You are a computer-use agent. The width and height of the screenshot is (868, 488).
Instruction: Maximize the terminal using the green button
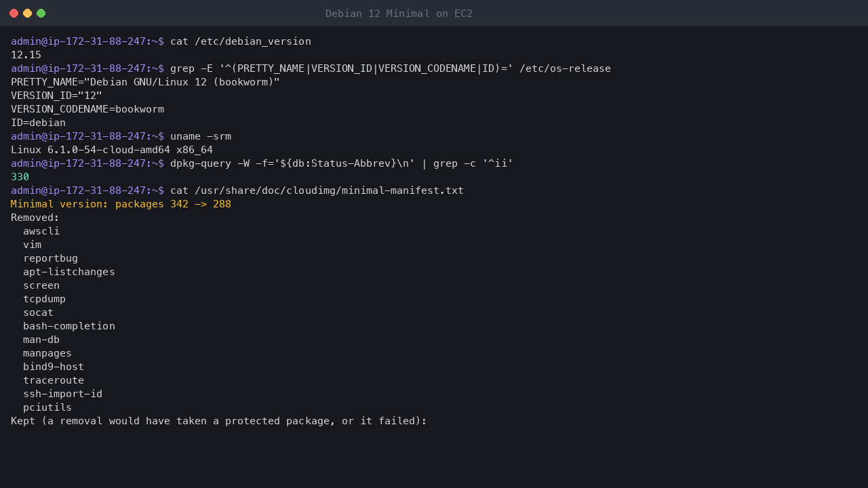point(41,14)
